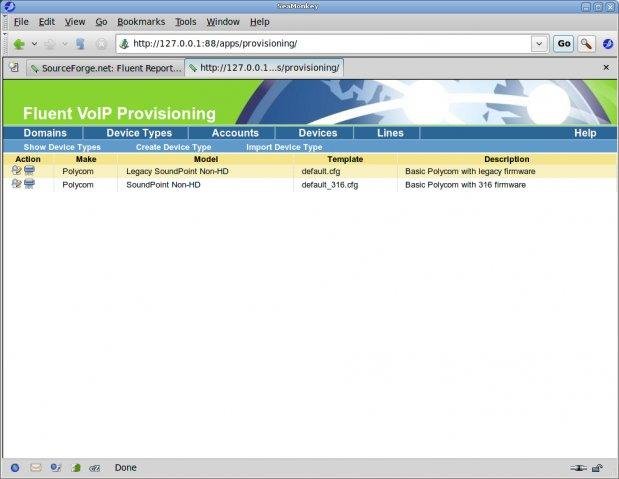Click the SeaMonkey window menu icon in title bar
The width and height of the screenshot is (619, 479).
[8, 6]
